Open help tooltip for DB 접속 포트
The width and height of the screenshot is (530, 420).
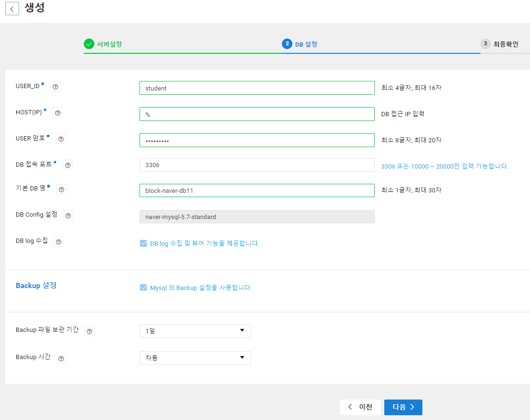[x=67, y=165]
